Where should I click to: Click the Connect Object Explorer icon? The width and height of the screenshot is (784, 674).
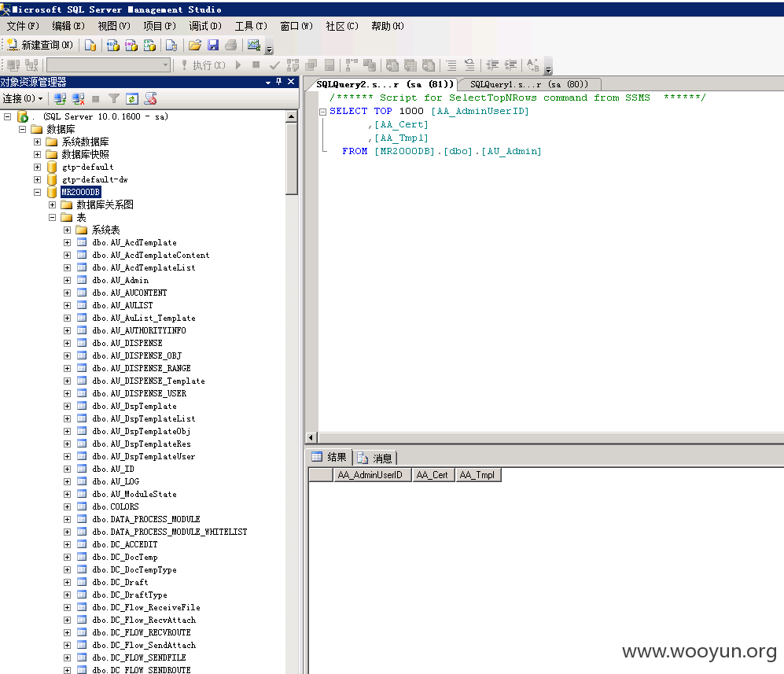(60, 98)
